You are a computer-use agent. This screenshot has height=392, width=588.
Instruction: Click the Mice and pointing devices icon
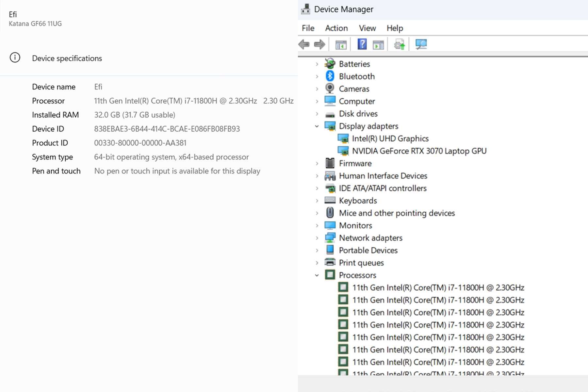point(330,213)
